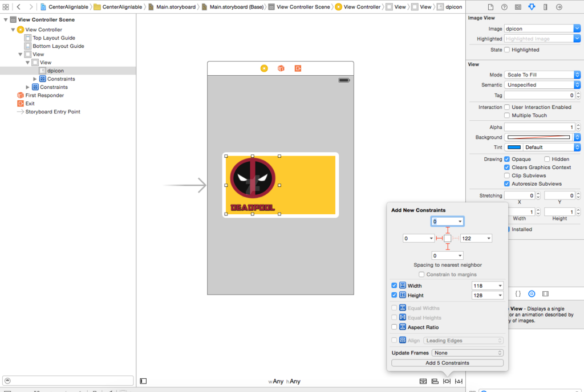Check the Hidden checkbox
Image resolution: width=584 pixels, height=392 pixels.
point(547,159)
